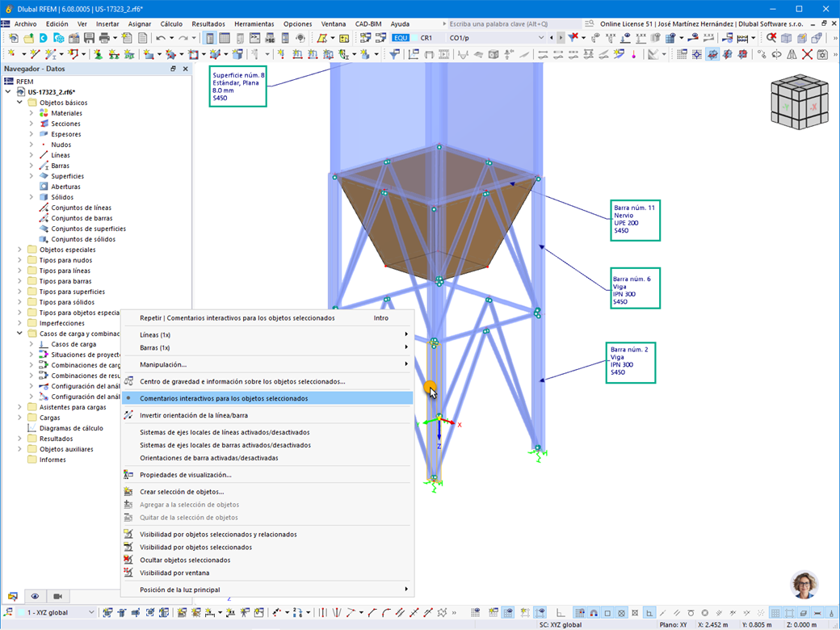840x630 pixels.
Task: Expand the Materiales tree node
Action: (31, 113)
